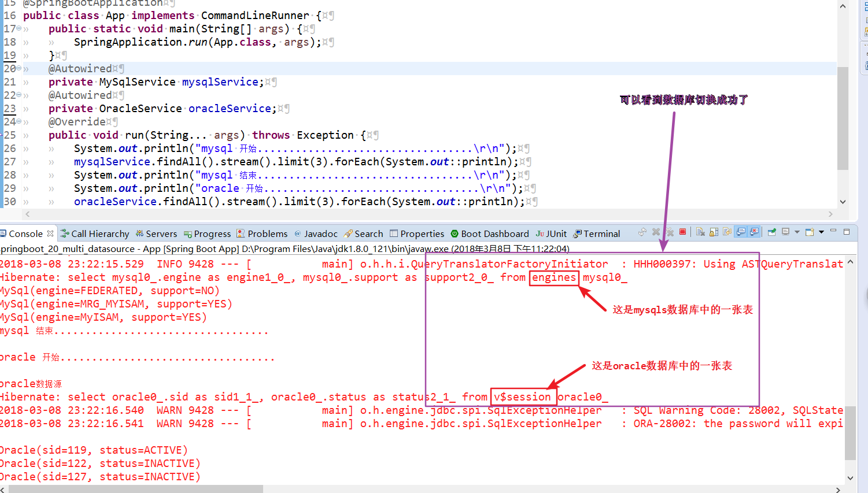Collapse the fold marker at line 20

click(19, 68)
